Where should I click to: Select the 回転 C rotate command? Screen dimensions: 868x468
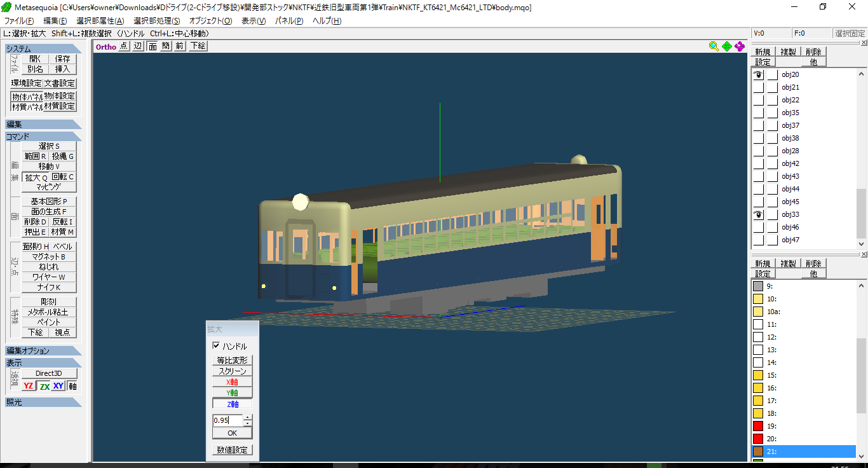[63, 177]
